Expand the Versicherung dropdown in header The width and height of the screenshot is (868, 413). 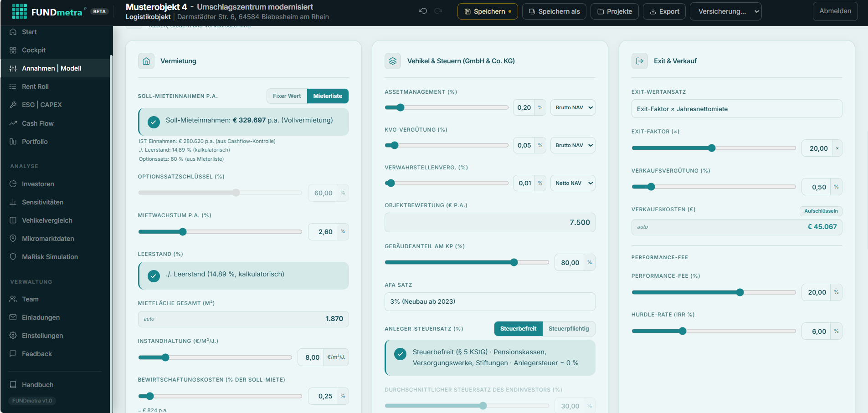pyautogui.click(x=726, y=11)
